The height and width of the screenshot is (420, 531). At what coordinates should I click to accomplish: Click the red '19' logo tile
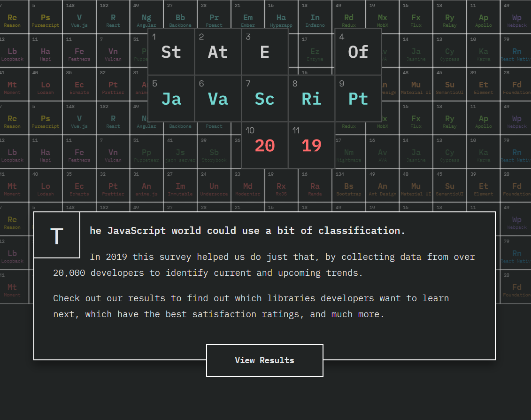[x=312, y=145]
